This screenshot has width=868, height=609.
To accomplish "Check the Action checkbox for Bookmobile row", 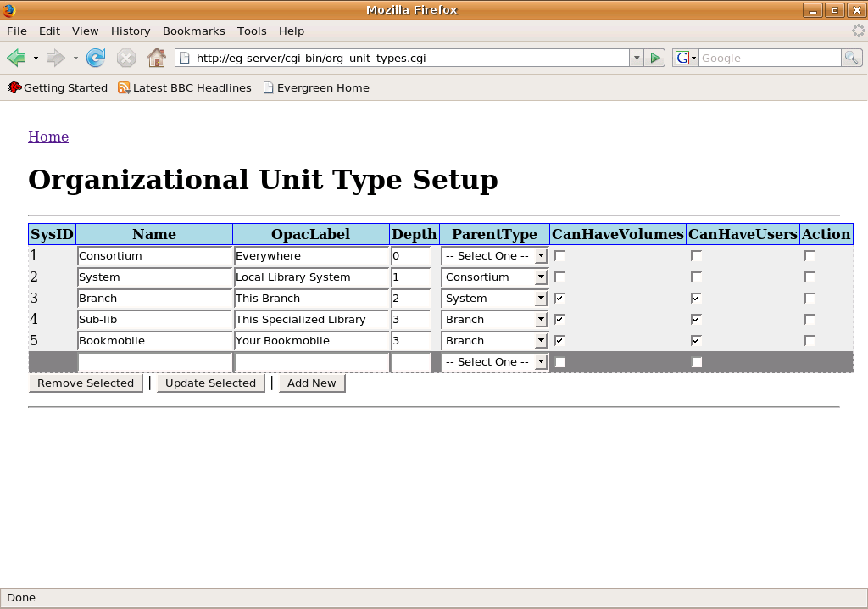I will 810,341.
